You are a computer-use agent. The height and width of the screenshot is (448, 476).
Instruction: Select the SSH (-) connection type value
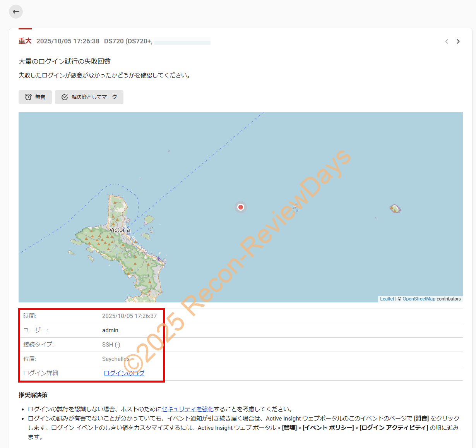111,345
